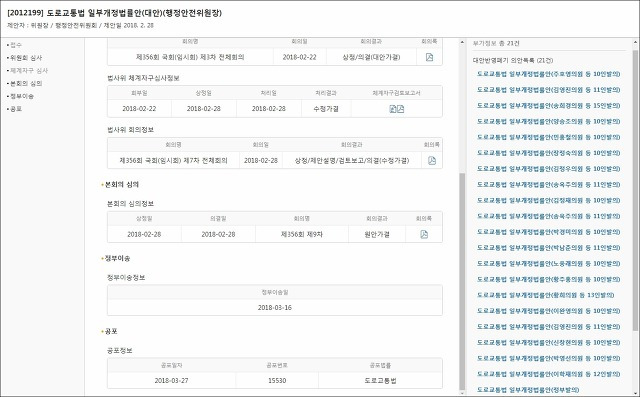Image resolution: width=640 pixels, height=397 pixels.
Task: Click 회부일 value '2018-02-22' in 체계자구심사정보
Action: 139,109
